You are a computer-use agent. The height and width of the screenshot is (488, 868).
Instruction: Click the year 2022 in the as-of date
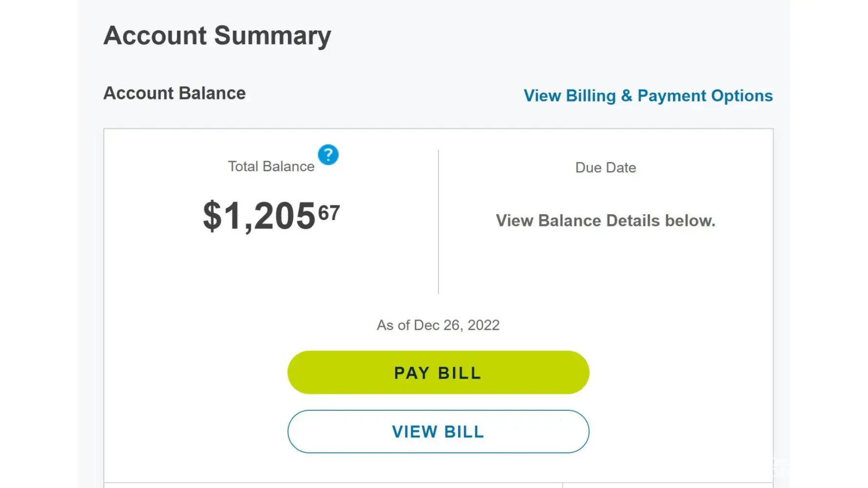pyautogui.click(x=483, y=325)
